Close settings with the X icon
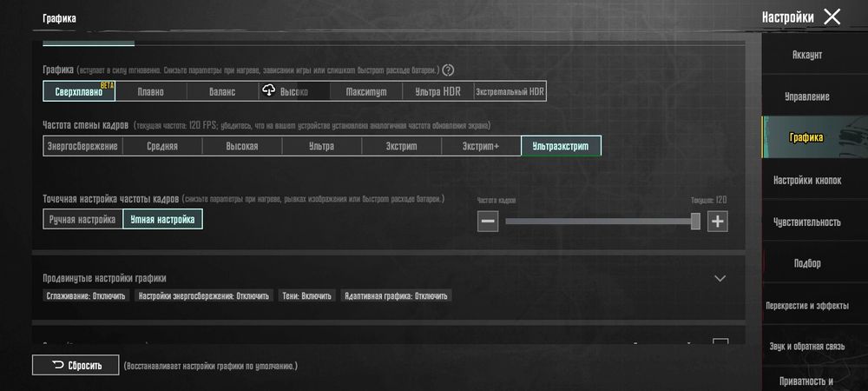Screen dimensions: 868x391 (832, 17)
